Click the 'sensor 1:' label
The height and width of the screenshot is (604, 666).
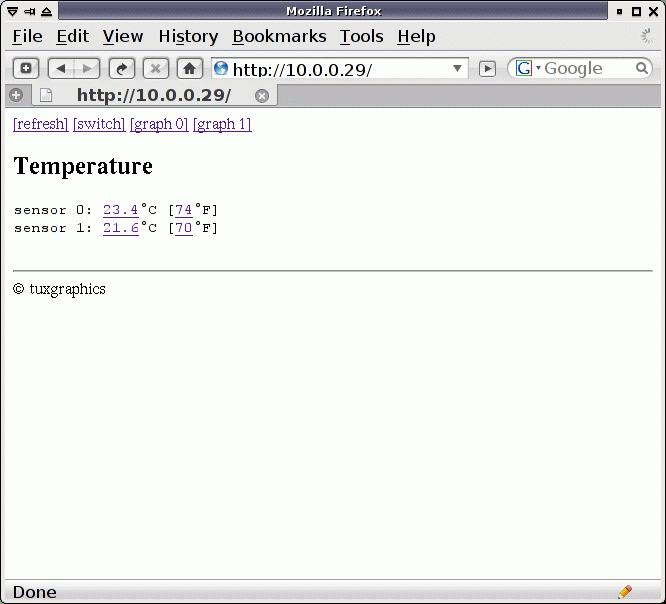click(x=53, y=228)
